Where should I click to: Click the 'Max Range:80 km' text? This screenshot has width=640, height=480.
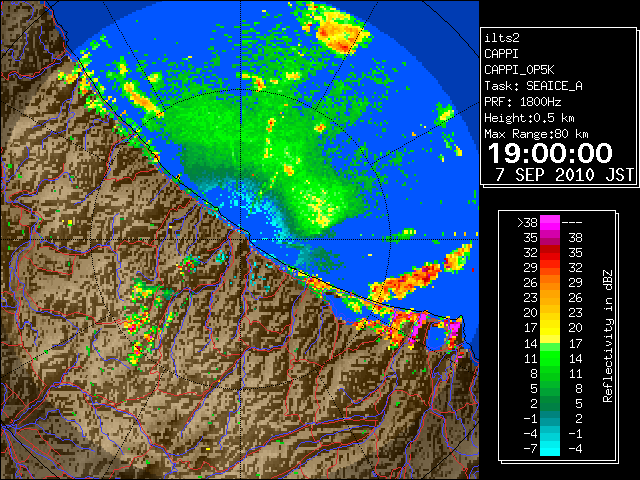536,134
